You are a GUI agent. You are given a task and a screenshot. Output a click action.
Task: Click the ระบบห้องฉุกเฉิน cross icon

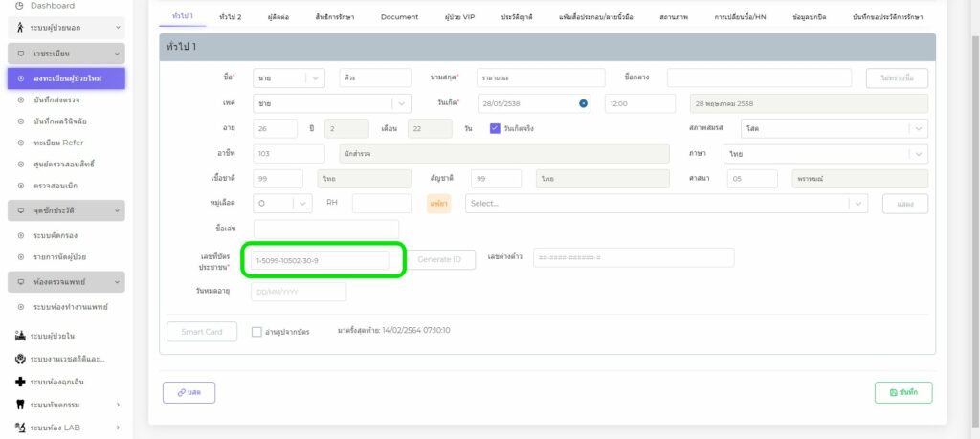(x=20, y=381)
